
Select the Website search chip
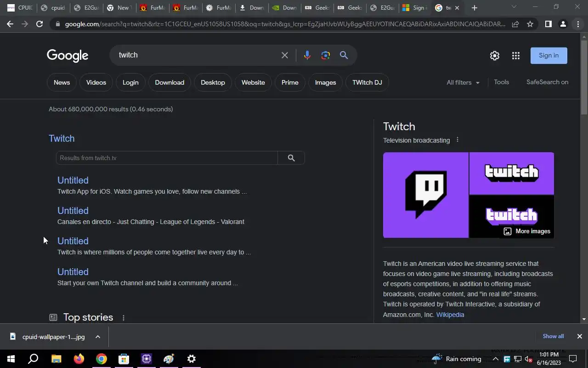click(x=253, y=82)
